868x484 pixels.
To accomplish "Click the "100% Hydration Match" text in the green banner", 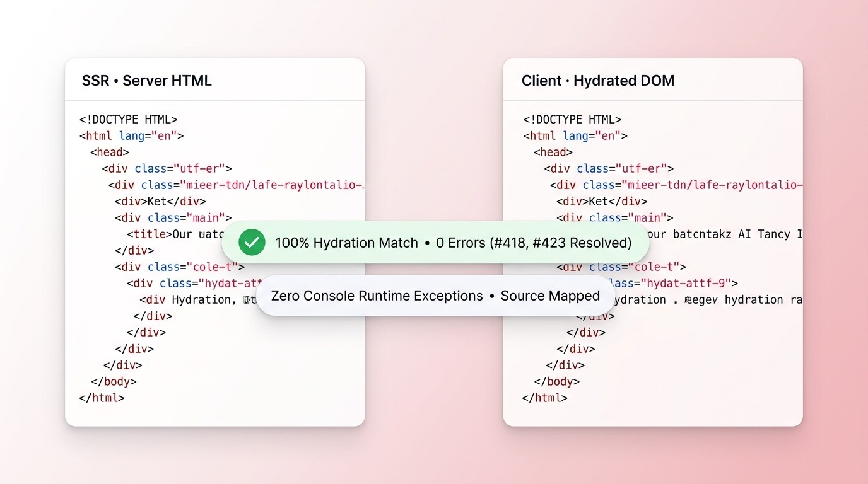I will [x=347, y=243].
